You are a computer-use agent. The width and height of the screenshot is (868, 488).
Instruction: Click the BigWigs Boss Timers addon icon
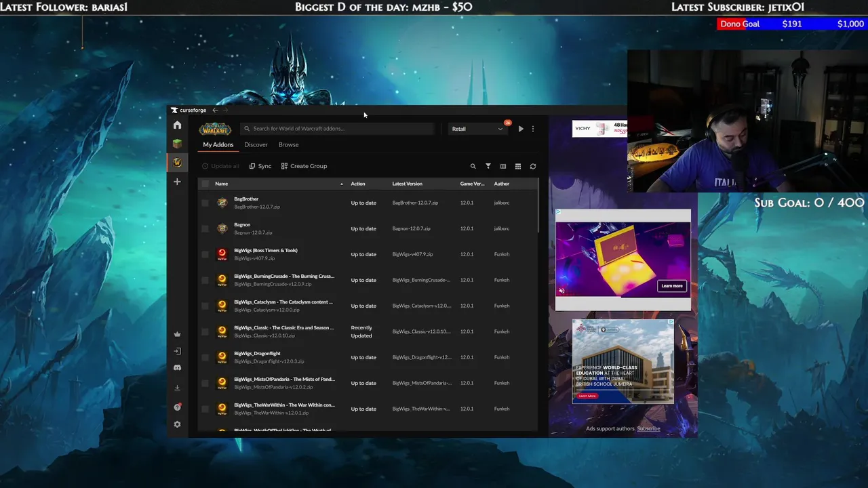pyautogui.click(x=222, y=254)
